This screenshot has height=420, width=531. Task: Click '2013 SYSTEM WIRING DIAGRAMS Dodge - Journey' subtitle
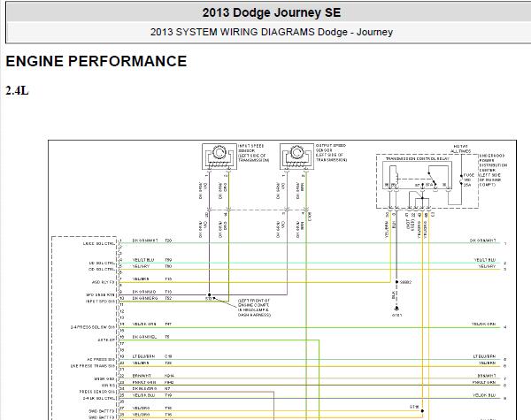click(272, 32)
